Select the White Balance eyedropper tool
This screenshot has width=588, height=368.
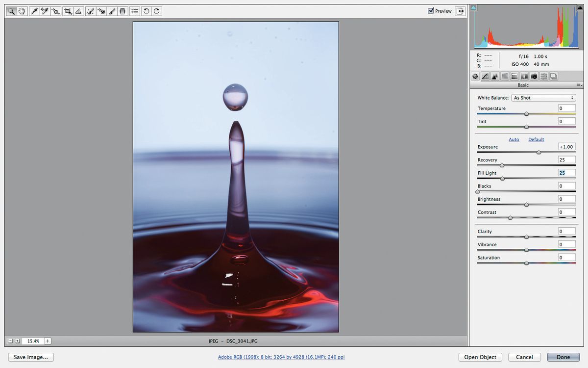(x=34, y=11)
